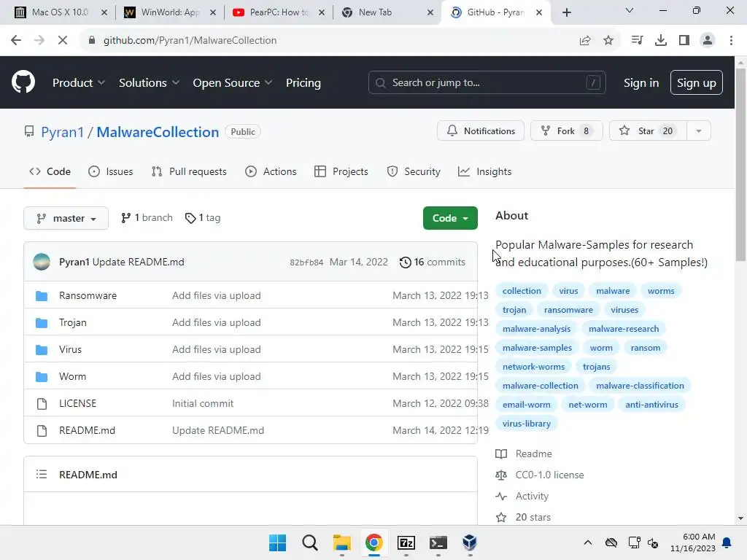The width and height of the screenshot is (747, 560).
Task: Switch to the Actions tab
Action: point(271,171)
